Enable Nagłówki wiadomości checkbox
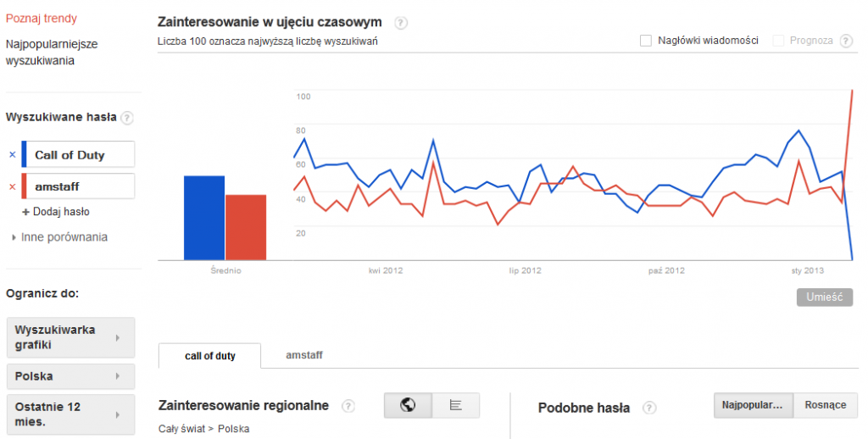The width and height of the screenshot is (868, 439). pyautogui.click(x=646, y=41)
